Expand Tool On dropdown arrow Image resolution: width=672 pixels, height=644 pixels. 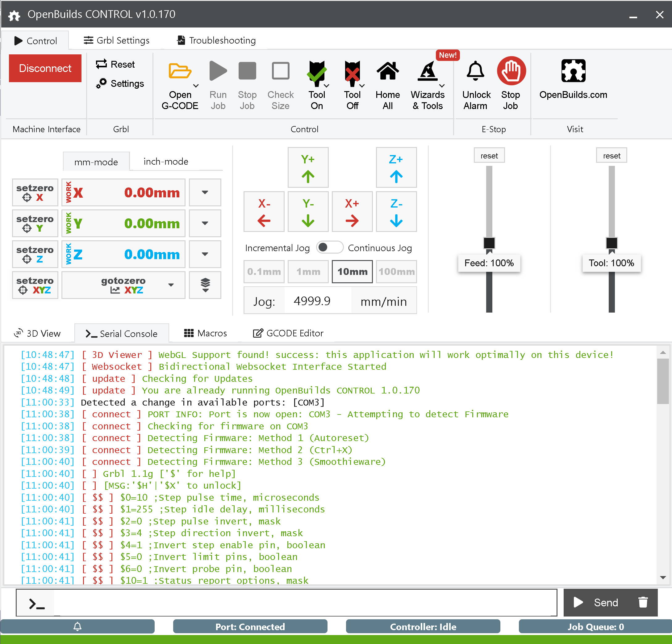point(327,86)
